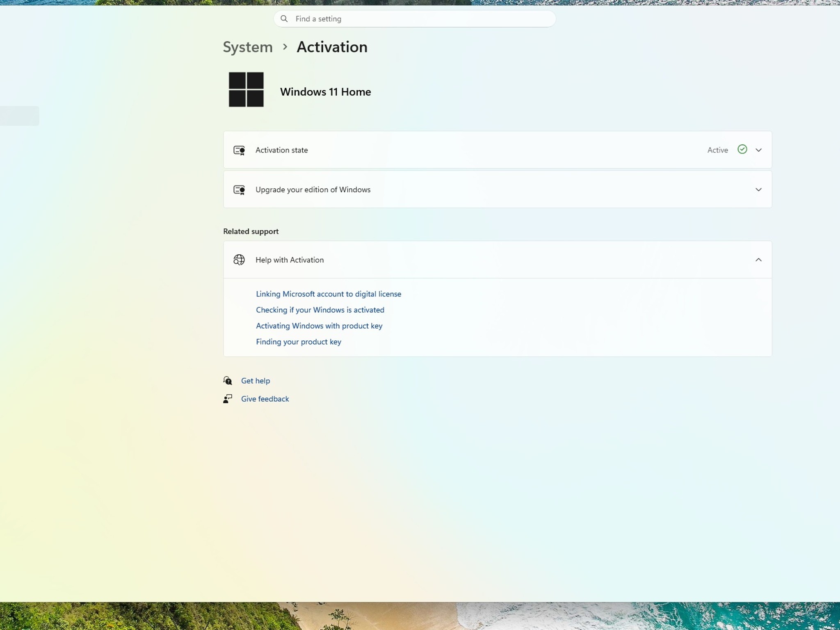Open Linking Microsoft account to digital license

pyautogui.click(x=329, y=294)
